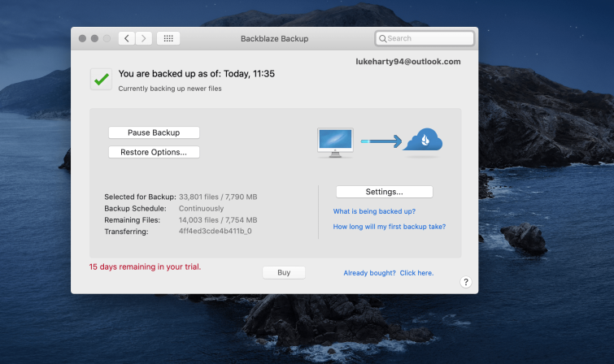
Task: Open 'How long will my first backup take?'
Action: coord(390,227)
